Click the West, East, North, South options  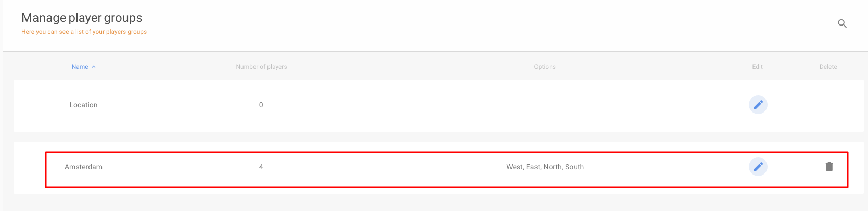click(x=545, y=167)
